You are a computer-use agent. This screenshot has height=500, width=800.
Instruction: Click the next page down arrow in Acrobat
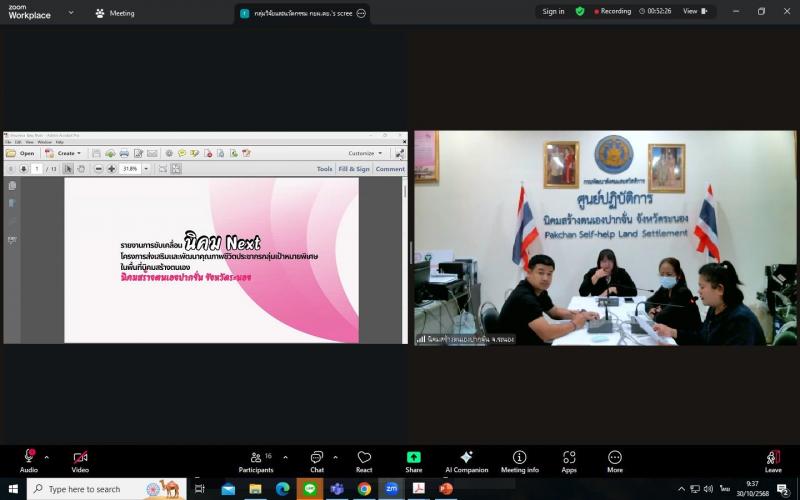click(23, 168)
